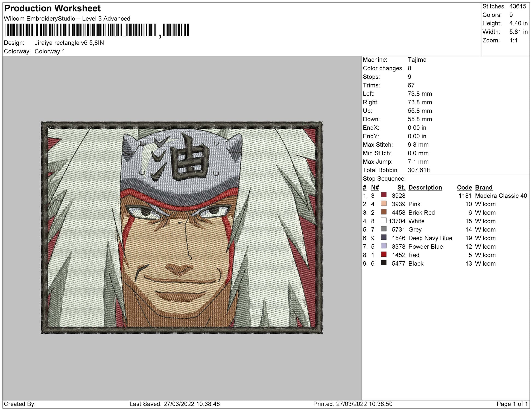Click the Colors value 9
This screenshot has height=411, width=532.
[511, 15]
